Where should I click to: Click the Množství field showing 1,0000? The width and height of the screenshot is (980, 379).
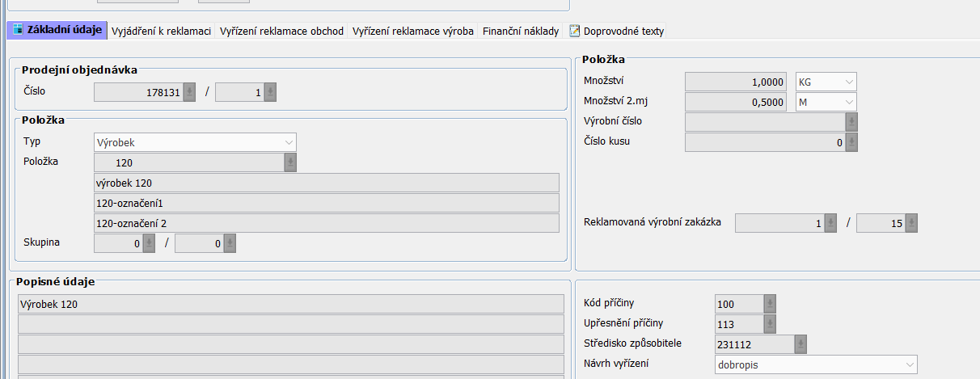coord(736,82)
